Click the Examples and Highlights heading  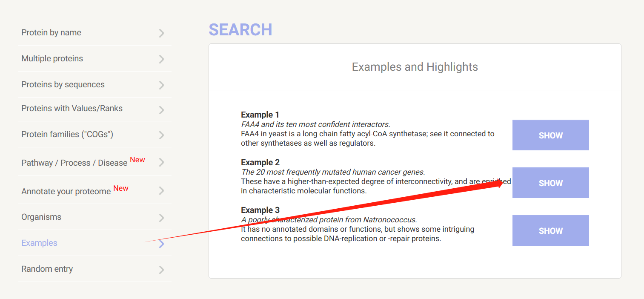[x=415, y=67]
